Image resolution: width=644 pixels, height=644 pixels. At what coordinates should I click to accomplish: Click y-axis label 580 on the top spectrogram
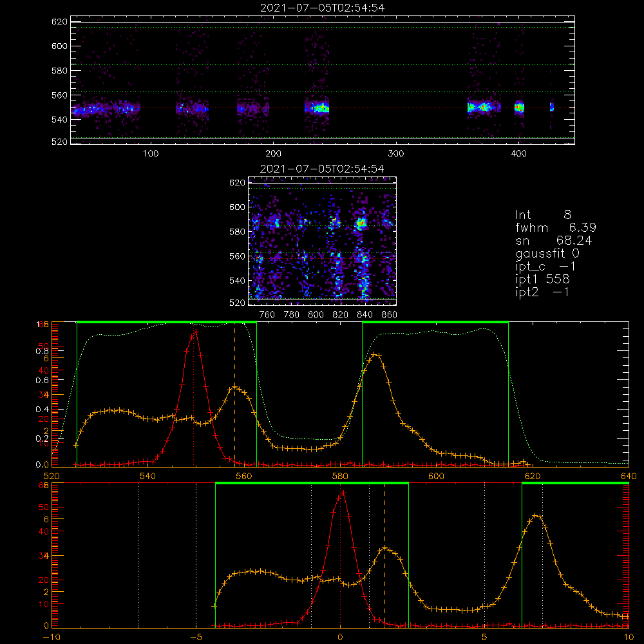[x=59, y=71]
